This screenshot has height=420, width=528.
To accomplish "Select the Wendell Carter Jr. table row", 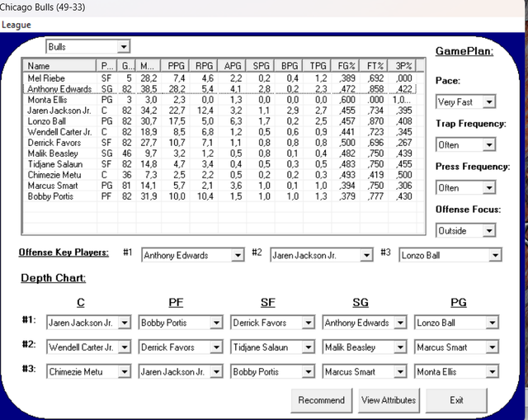I will (x=220, y=132).
